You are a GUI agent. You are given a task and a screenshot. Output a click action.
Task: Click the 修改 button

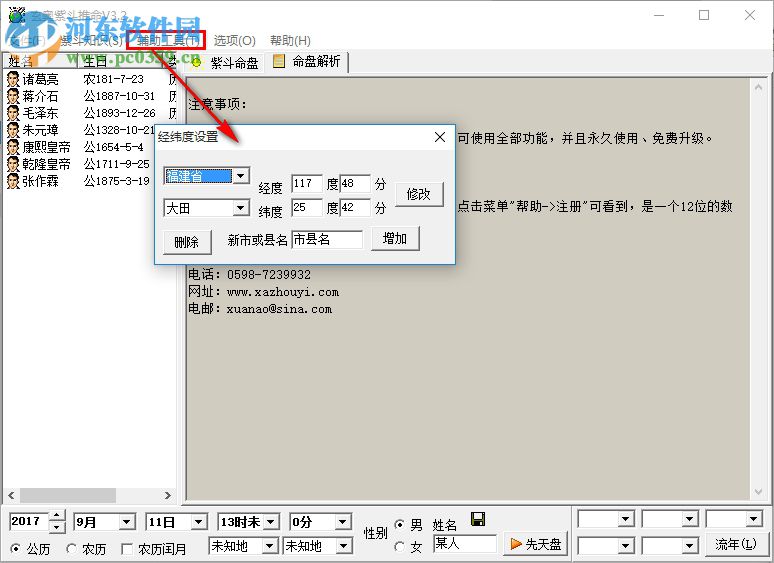(x=419, y=194)
